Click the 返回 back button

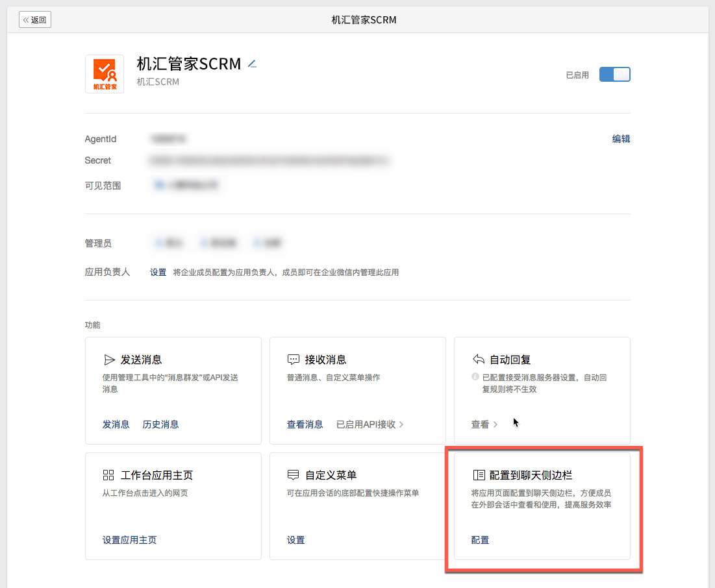(35, 19)
